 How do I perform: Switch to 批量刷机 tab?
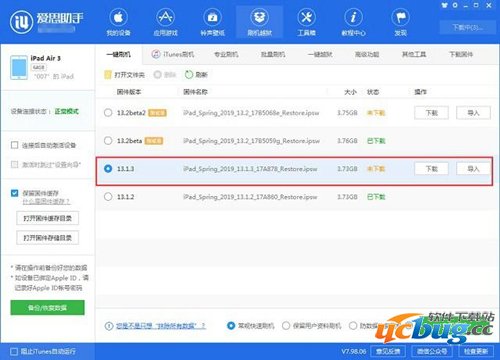tap(273, 54)
